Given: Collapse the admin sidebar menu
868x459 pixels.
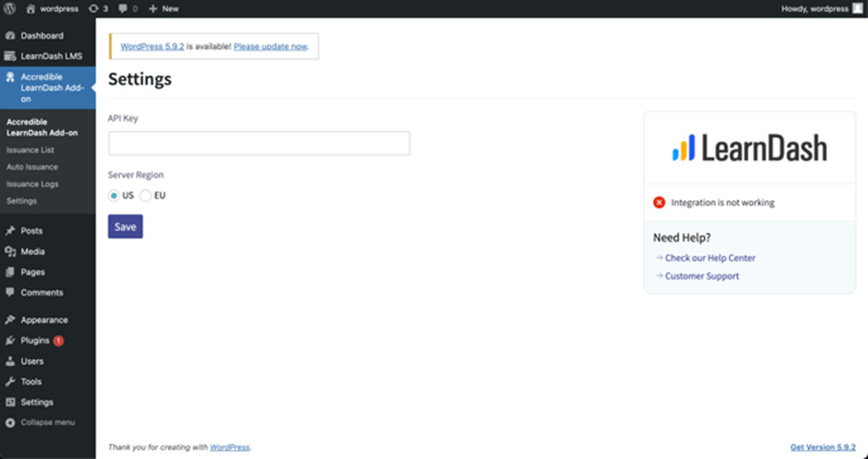Looking at the screenshot, I should [47, 423].
